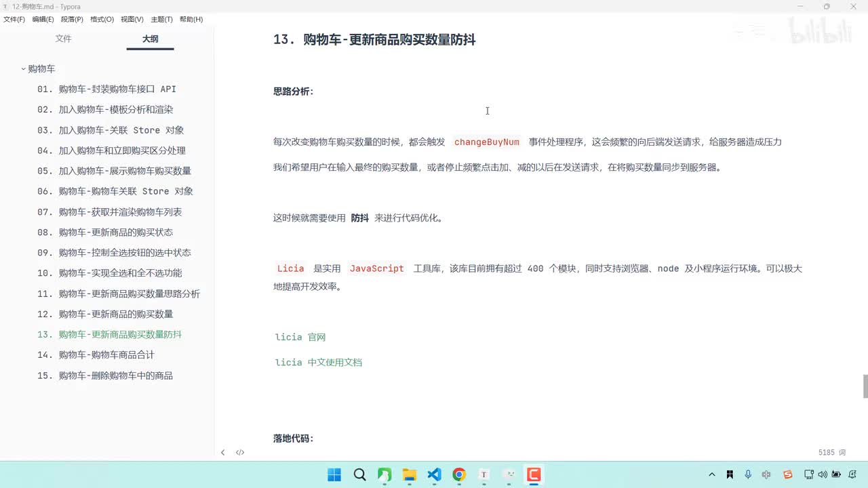Open the 主题(T) menu
This screenshot has height=488, width=868.
pos(161,20)
